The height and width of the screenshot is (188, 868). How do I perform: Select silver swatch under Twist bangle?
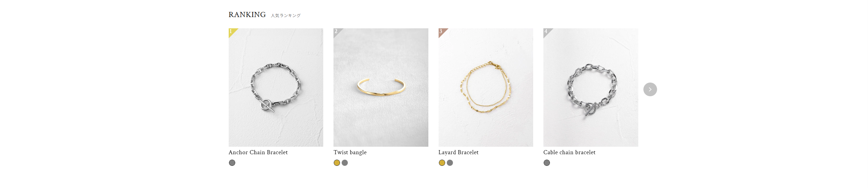(x=345, y=163)
